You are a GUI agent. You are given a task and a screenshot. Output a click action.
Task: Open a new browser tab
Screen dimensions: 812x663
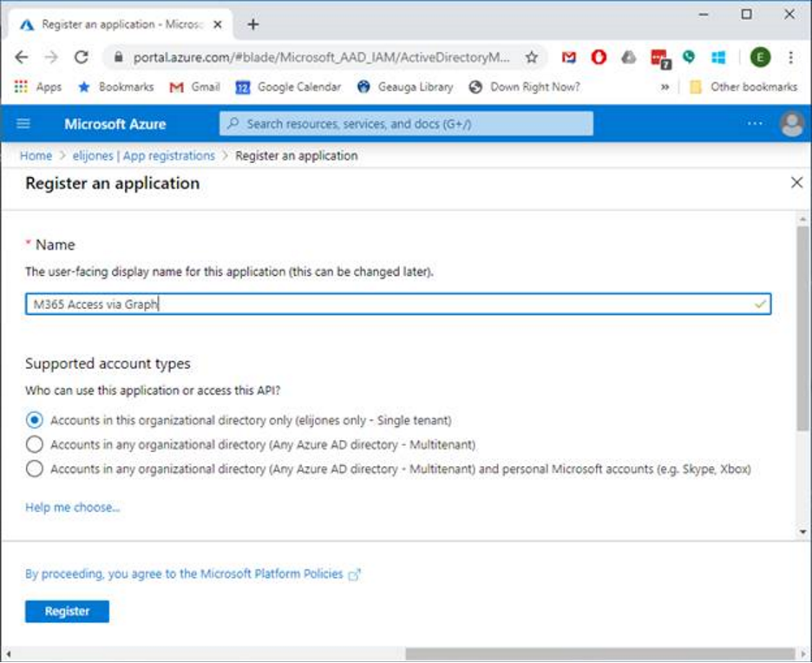(x=252, y=24)
